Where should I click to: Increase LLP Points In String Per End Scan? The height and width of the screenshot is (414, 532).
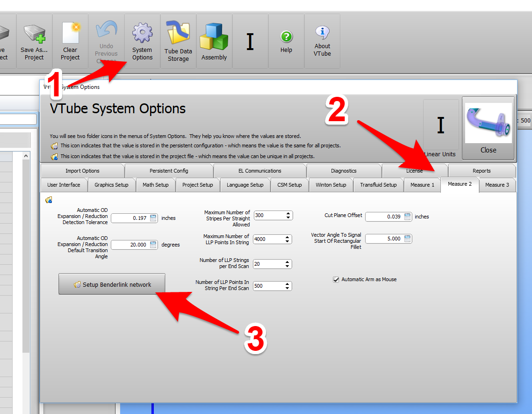pyautogui.click(x=288, y=284)
